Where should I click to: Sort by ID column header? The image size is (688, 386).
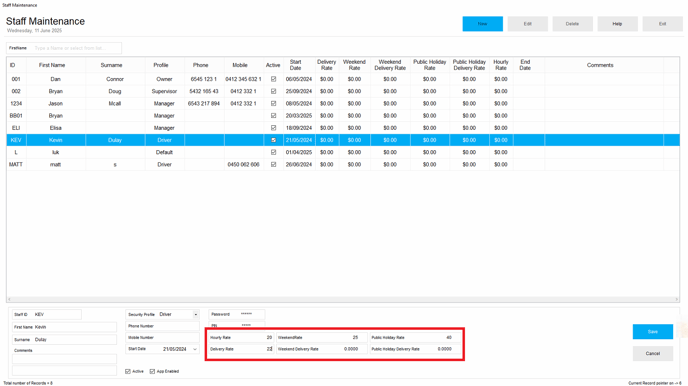pyautogui.click(x=16, y=65)
